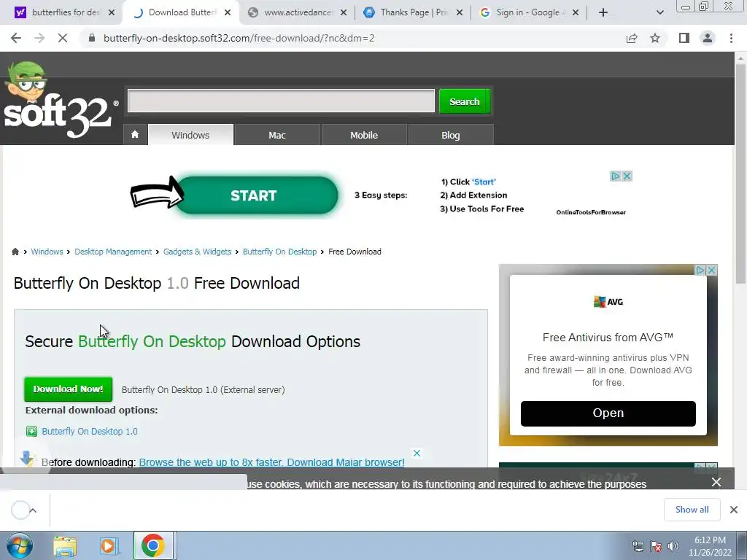Go back with the browser back arrow
747x560 pixels.
tap(16, 38)
